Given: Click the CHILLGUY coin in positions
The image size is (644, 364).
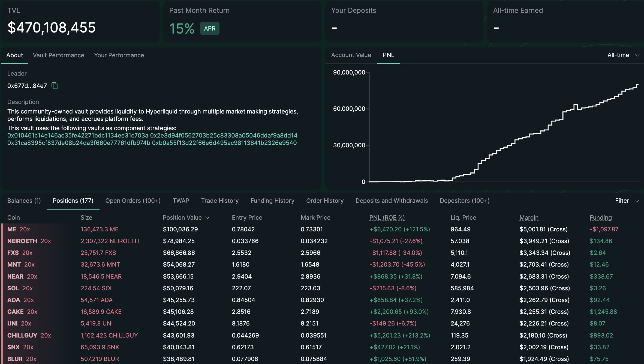Looking at the screenshot, I should click(x=22, y=336).
